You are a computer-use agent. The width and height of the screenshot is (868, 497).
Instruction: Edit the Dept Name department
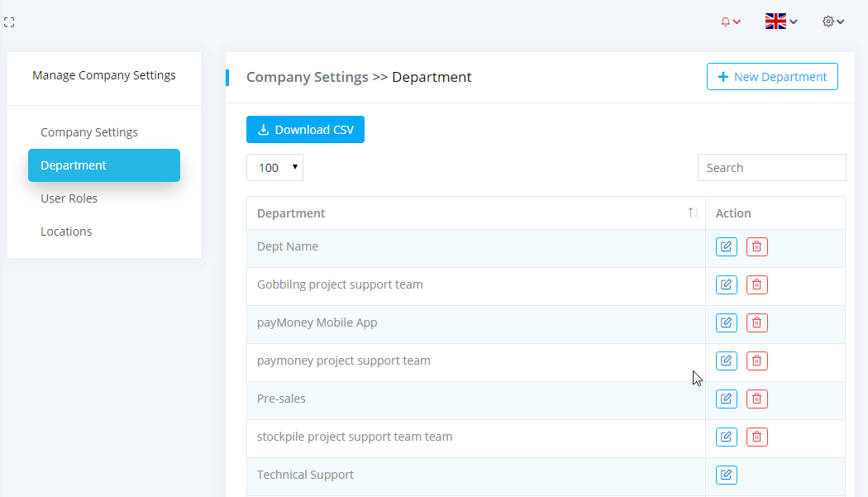727,247
